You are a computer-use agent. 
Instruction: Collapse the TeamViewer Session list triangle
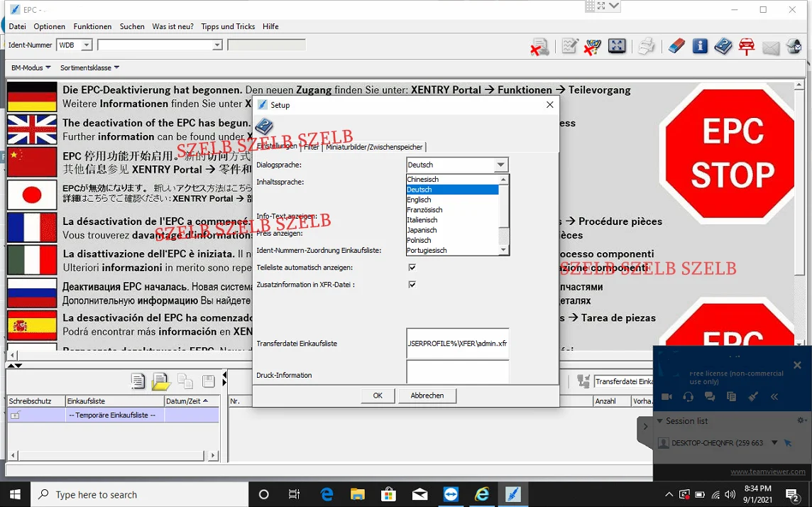click(660, 421)
